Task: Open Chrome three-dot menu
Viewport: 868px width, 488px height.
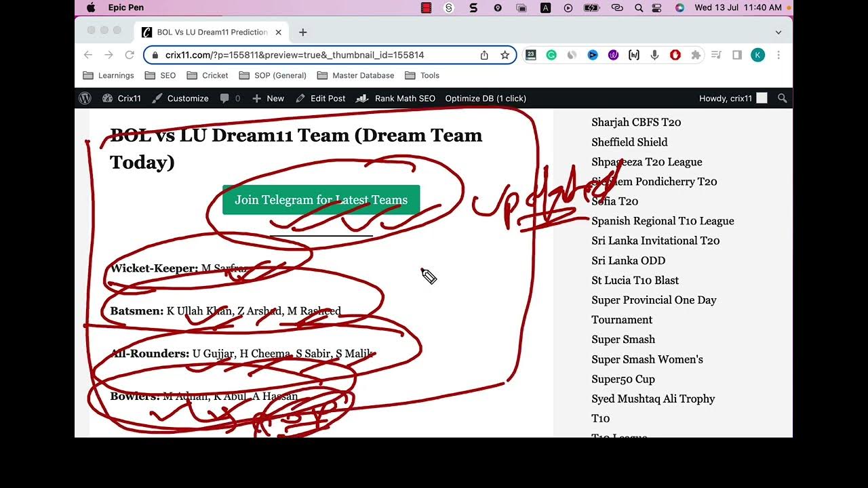Action: coord(778,55)
